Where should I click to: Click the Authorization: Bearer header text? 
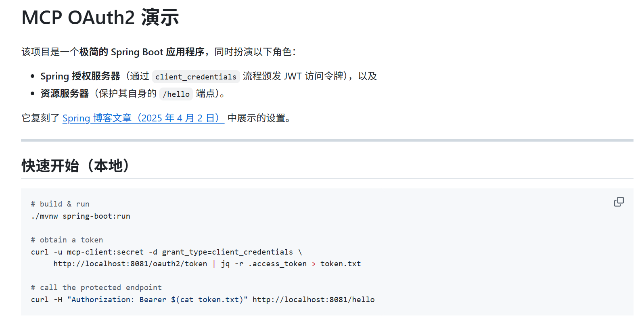(119, 300)
